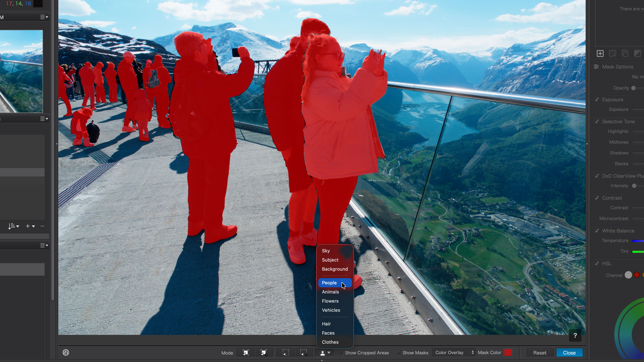This screenshot has width=644, height=362.
Task: Open the Color Overlay display mode dropdown
Action: tap(454, 352)
